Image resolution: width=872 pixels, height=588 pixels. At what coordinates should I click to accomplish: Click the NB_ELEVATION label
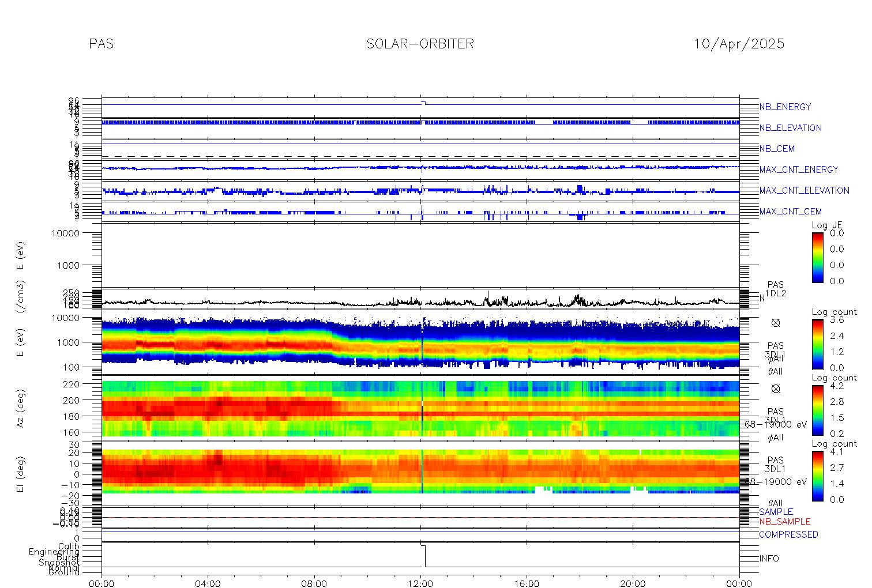pyautogui.click(x=790, y=128)
